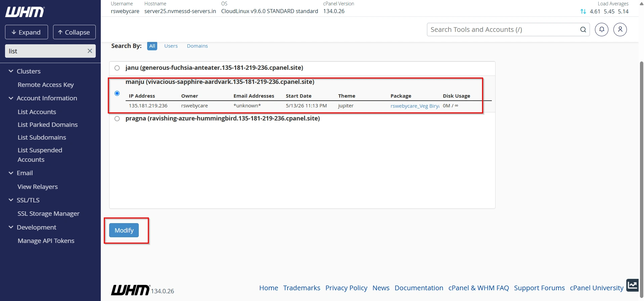This screenshot has width=644, height=301.
Task: Click the hostname server25.nvmessd-servers.in
Action: point(180,11)
